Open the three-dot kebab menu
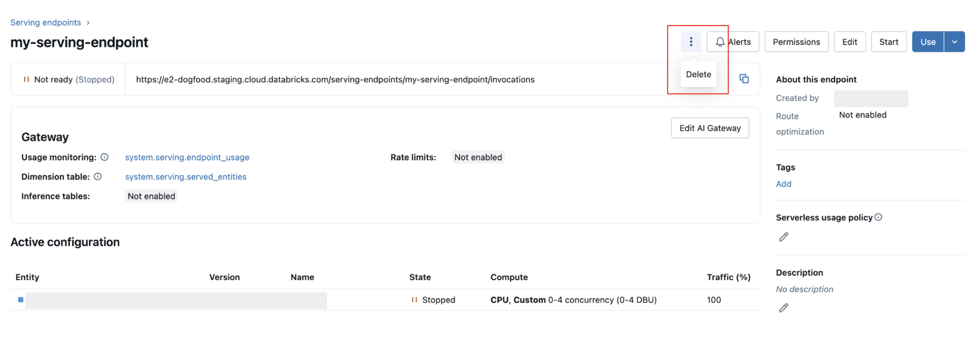The image size is (980, 341). click(691, 41)
